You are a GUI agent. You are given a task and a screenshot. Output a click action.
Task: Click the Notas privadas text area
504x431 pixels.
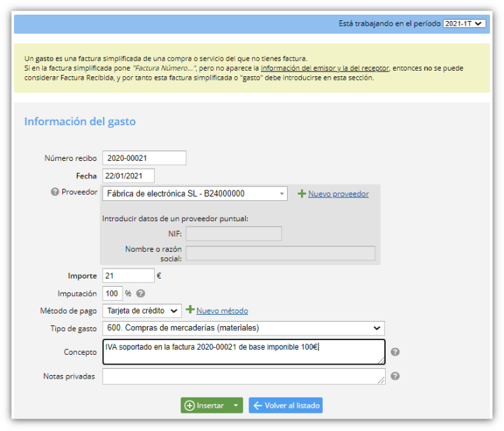point(244,376)
